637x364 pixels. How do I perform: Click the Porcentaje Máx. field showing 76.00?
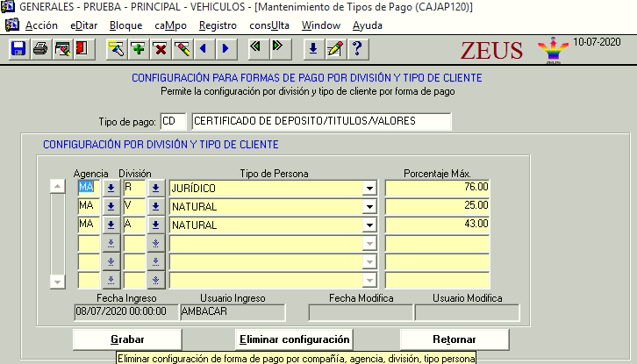(438, 188)
